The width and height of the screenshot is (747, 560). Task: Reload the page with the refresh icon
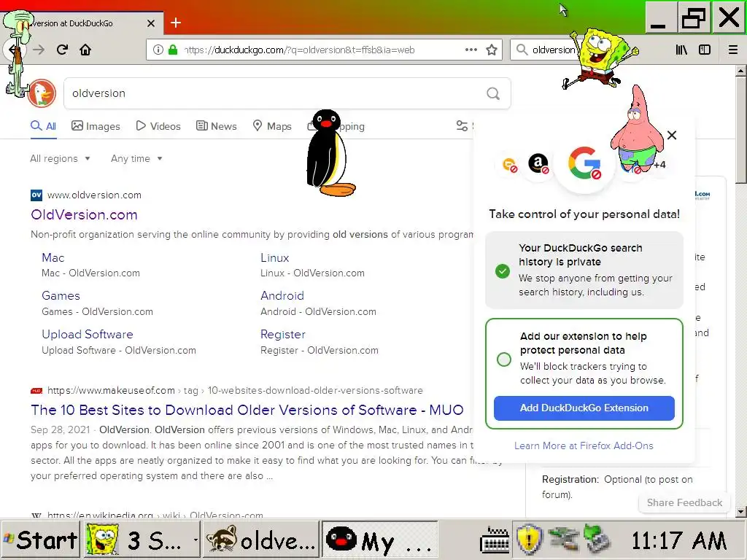pos(63,50)
